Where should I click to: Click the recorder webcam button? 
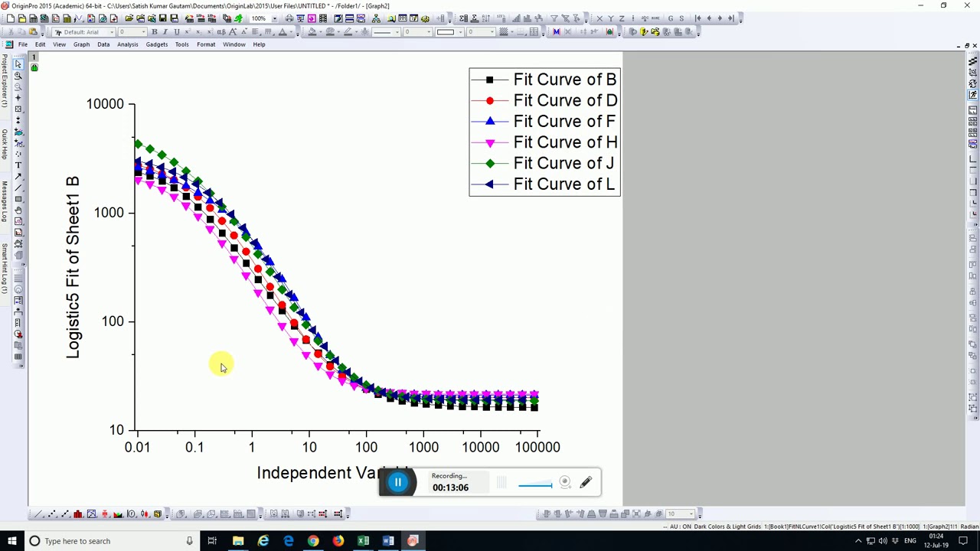(564, 482)
